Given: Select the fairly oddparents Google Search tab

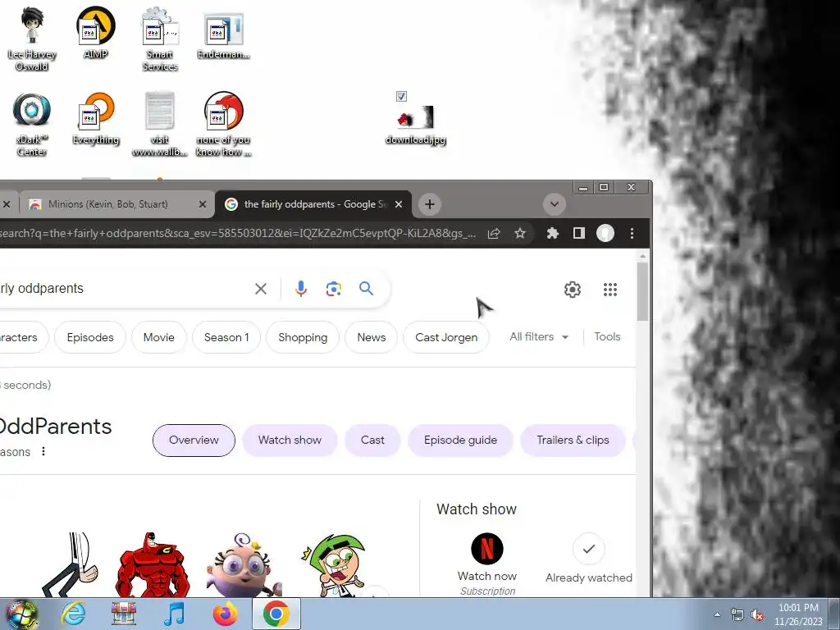Looking at the screenshot, I should click(314, 204).
